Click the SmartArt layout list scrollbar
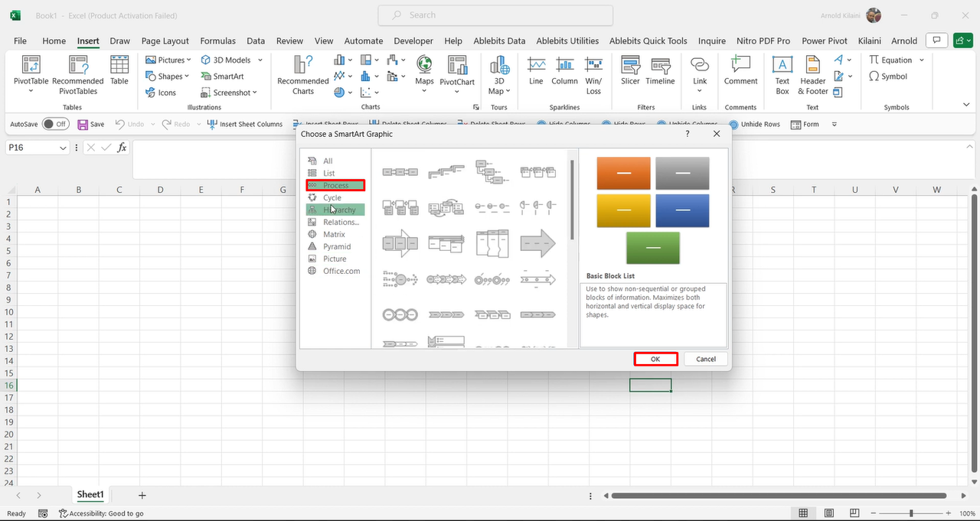The width and height of the screenshot is (980, 521). (571, 200)
